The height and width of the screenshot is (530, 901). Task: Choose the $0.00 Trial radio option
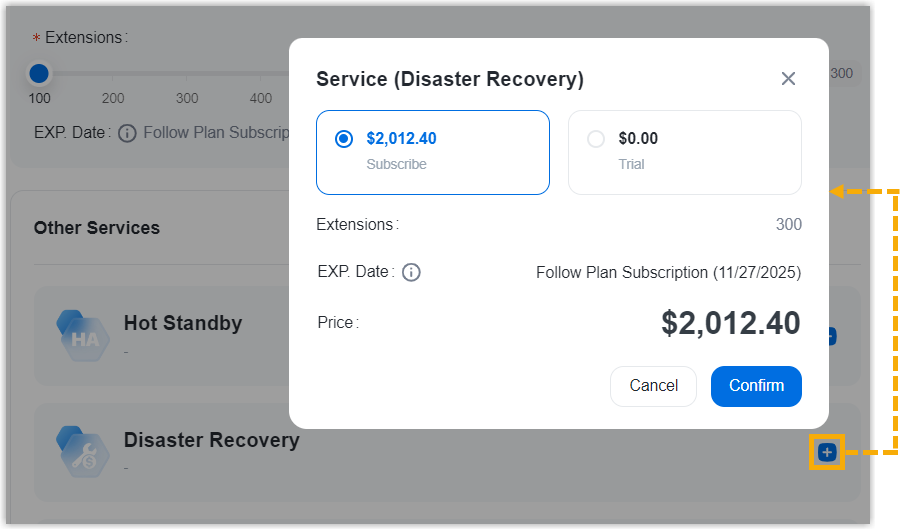pos(596,139)
